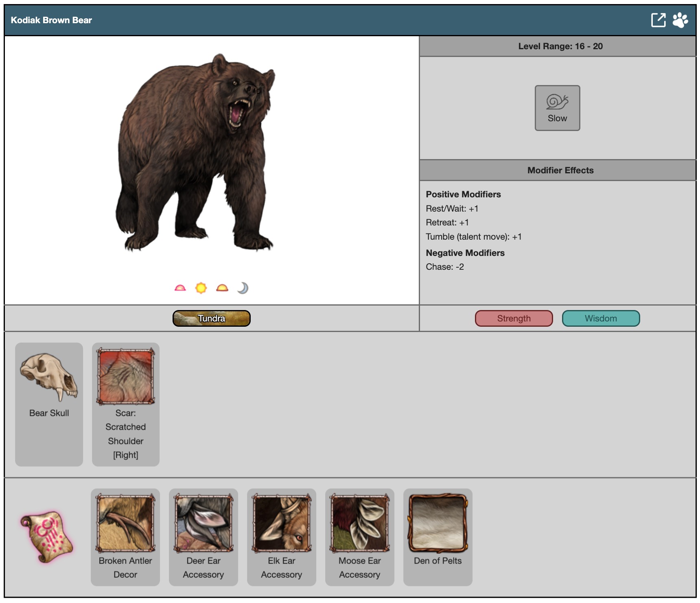700x603 pixels.
Task: Click the paw print icon in header
Action: coord(680,20)
